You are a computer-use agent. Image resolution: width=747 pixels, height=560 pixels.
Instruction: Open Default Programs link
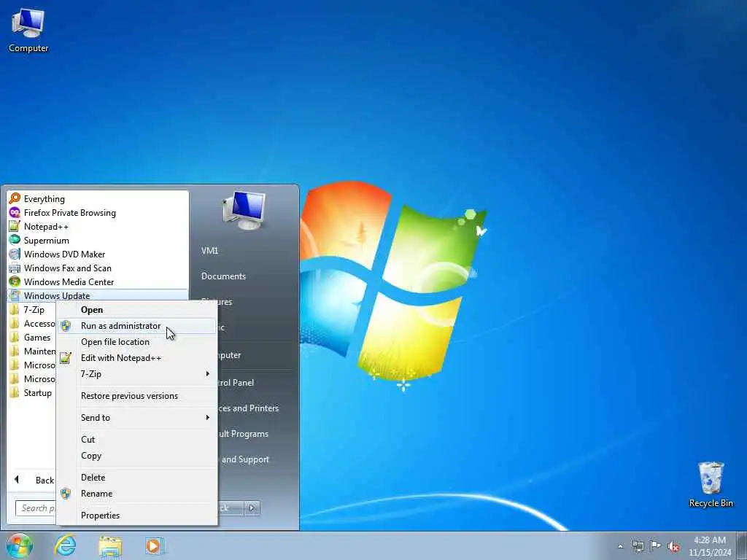[x=244, y=434]
